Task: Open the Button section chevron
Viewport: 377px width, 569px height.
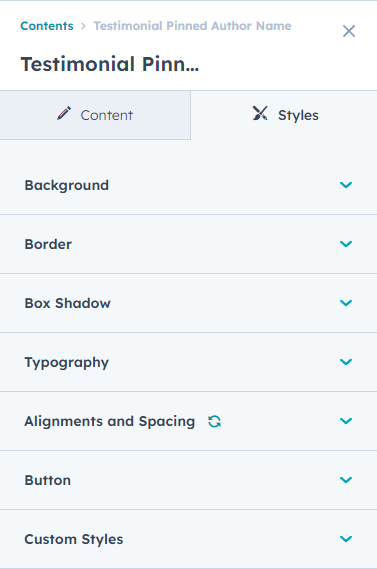Action: 346,480
